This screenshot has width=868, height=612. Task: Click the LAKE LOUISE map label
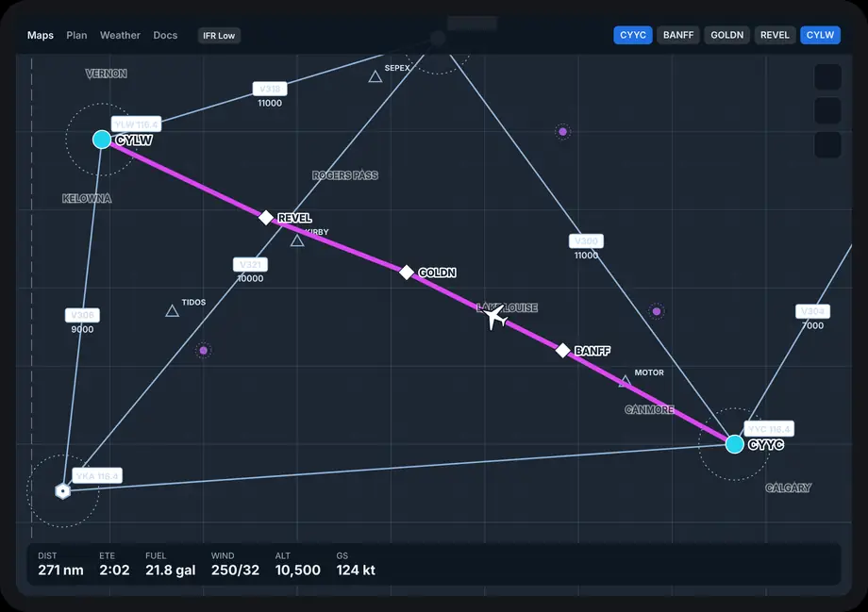[507, 307]
